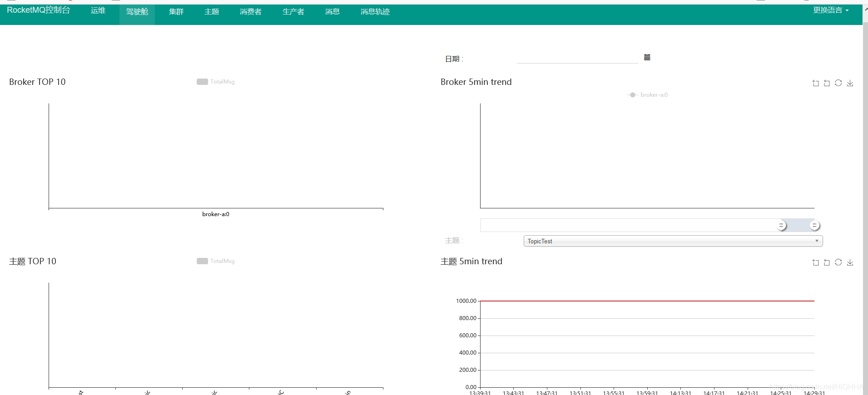Open the 消息轨迹 message trace tab

pos(375,12)
